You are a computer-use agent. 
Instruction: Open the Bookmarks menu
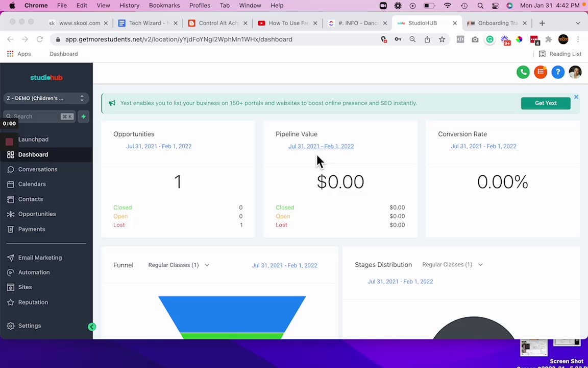pyautogui.click(x=164, y=6)
